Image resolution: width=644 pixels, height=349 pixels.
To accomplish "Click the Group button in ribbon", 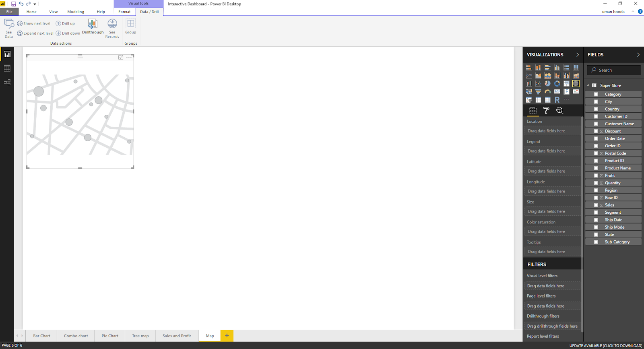I will [x=130, y=27].
